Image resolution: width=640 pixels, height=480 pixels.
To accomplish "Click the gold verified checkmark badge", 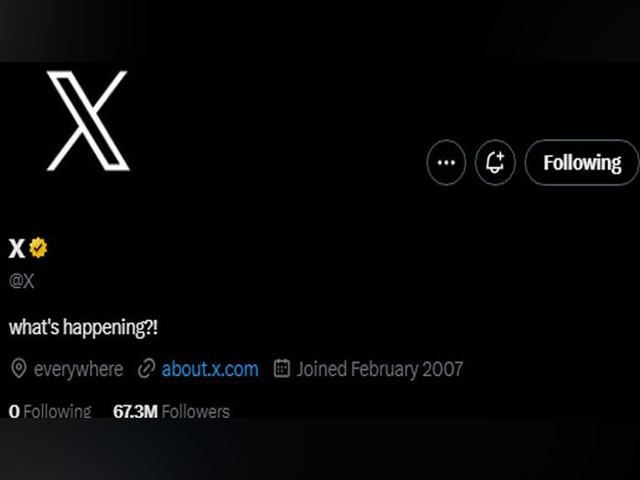I will [x=38, y=247].
